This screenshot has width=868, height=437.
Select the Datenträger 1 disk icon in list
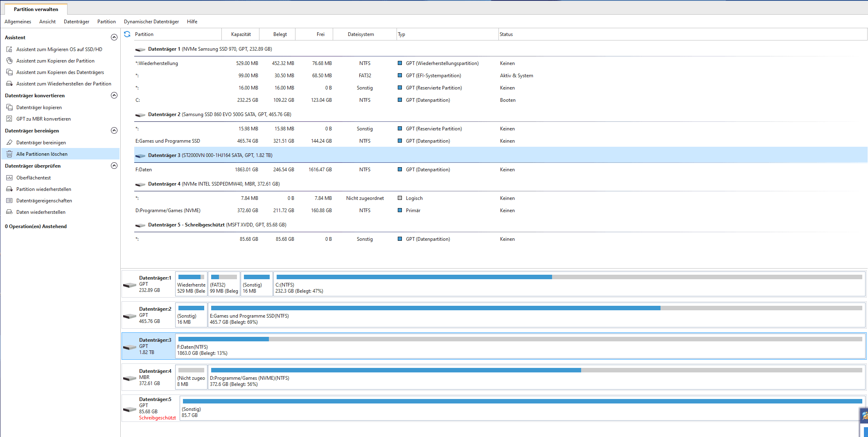coord(140,49)
